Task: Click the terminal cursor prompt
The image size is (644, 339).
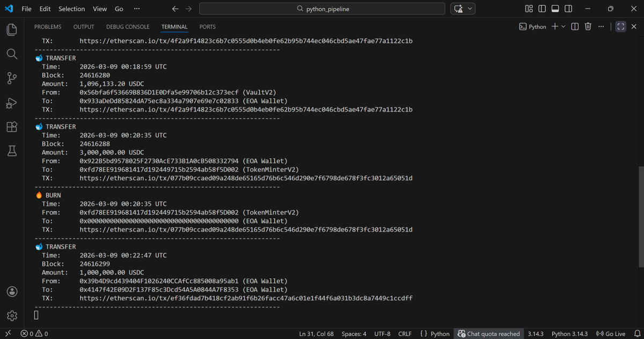Action: 36,315
